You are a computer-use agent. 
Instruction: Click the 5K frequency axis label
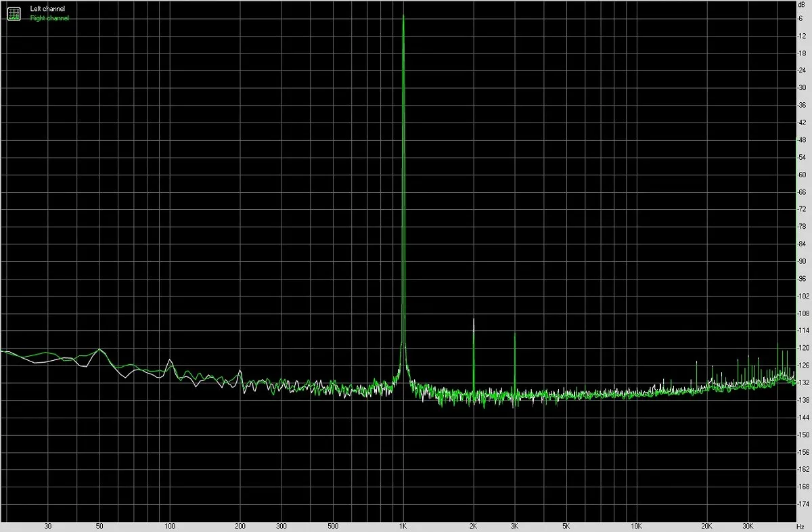(566, 525)
